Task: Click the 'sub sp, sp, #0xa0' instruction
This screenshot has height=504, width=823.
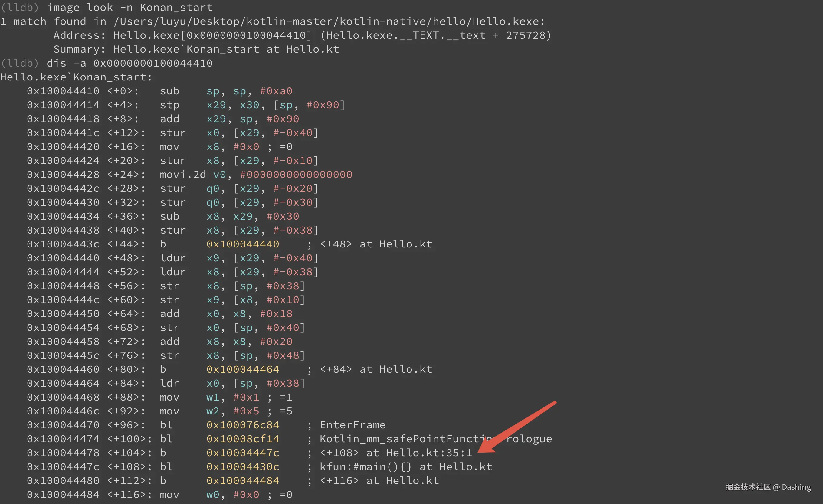Action: coord(226,91)
